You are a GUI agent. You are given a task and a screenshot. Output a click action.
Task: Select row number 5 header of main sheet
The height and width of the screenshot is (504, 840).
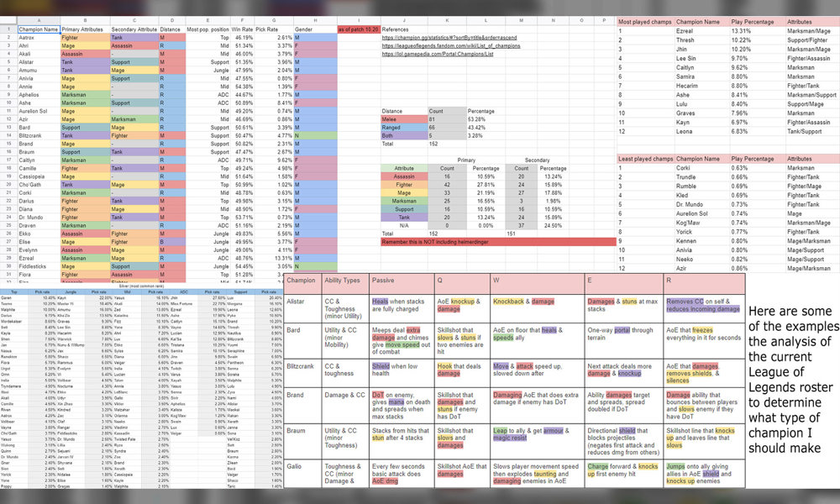(x=8, y=62)
